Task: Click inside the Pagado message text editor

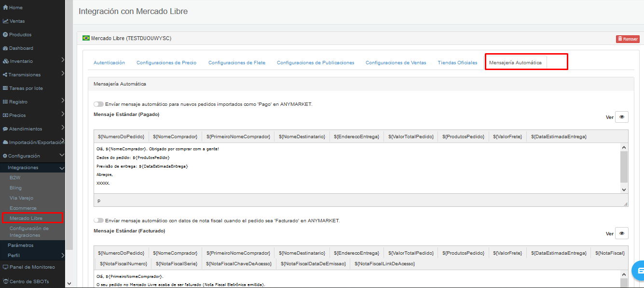Action: tap(357, 168)
